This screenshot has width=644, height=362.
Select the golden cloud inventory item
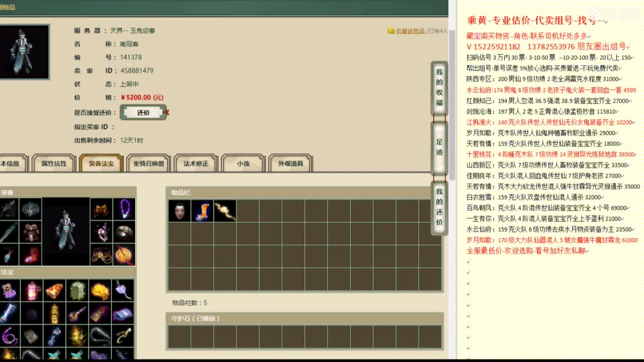click(224, 211)
